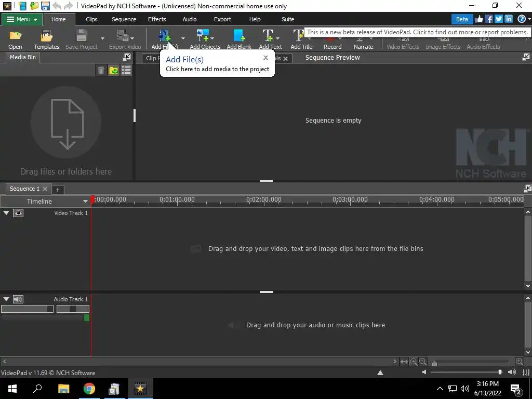Click the high-volume speaker icon

[x=512, y=372]
